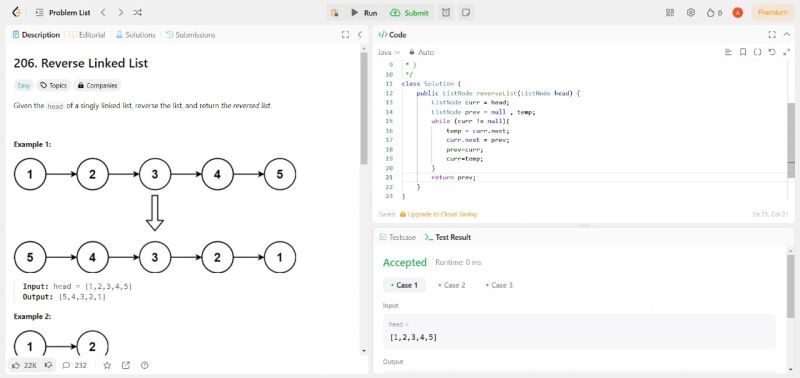Image resolution: width=800 pixels, height=378 pixels.
Task: Start the timer alarm clock icon
Action: tap(446, 13)
